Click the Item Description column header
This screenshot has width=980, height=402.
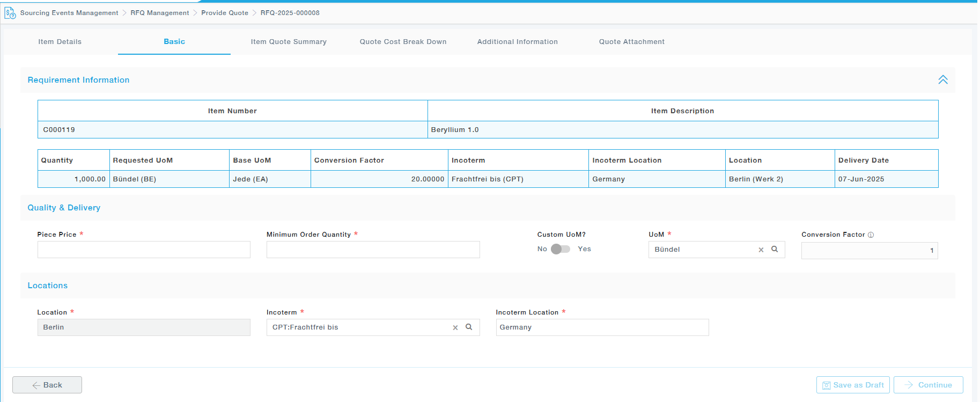[x=682, y=111]
